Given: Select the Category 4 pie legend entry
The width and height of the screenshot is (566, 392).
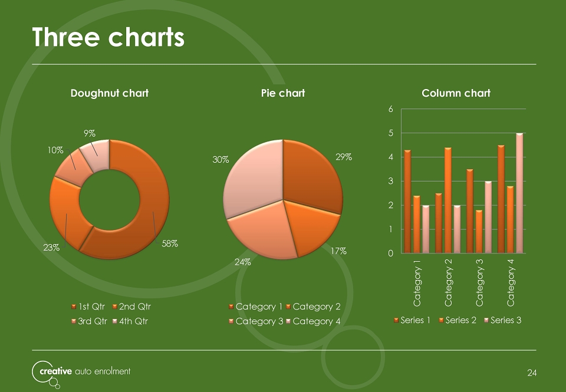Looking at the screenshot, I should pyautogui.click(x=313, y=321).
